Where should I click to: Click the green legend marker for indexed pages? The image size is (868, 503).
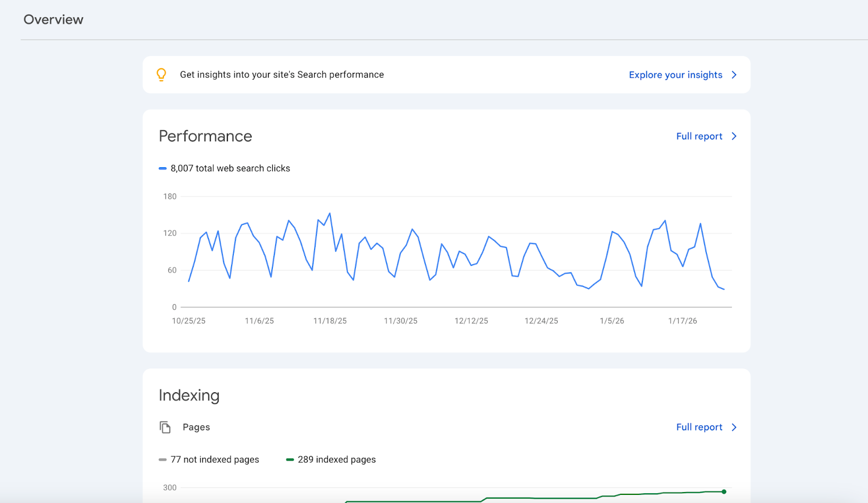[291, 459]
